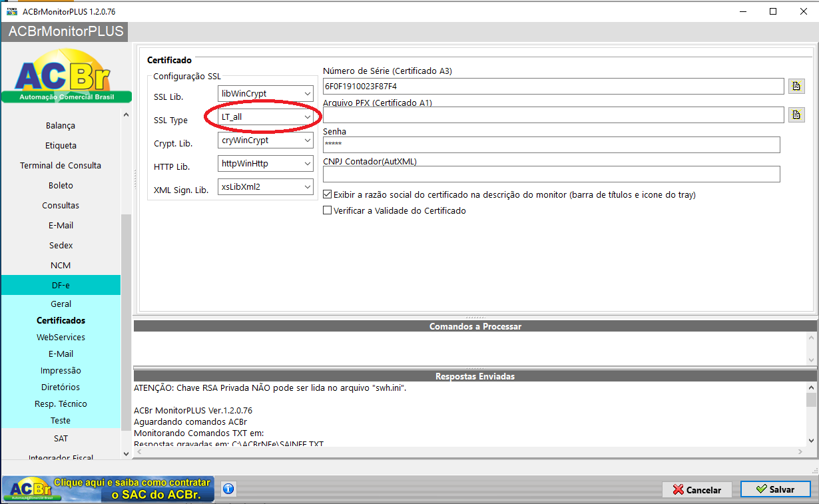Screen dimensions: 819x504
Task: Select Certificados under DF-e
Action: click(x=61, y=320)
